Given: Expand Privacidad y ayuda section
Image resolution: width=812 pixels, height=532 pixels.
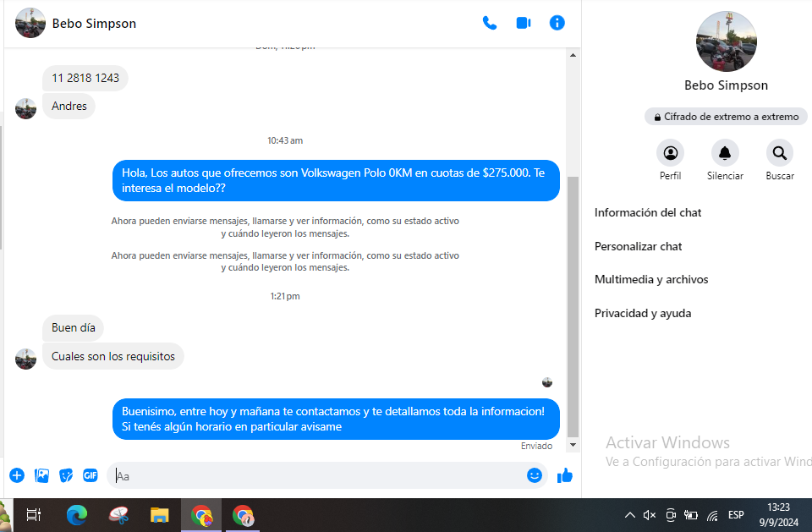Looking at the screenshot, I should (643, 314).
